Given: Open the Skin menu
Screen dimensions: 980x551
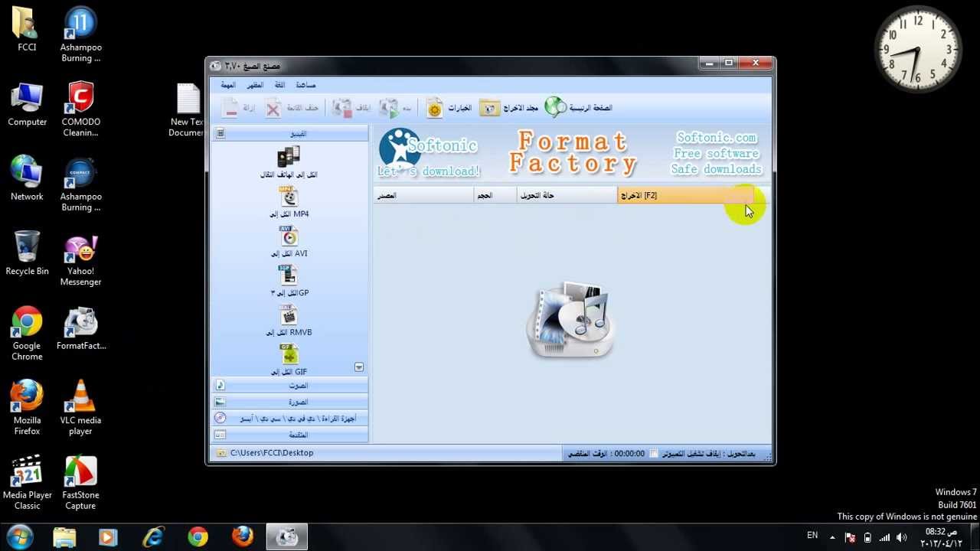Looking at the screenshot, I should pyautogui.click(x=255, y=85).
